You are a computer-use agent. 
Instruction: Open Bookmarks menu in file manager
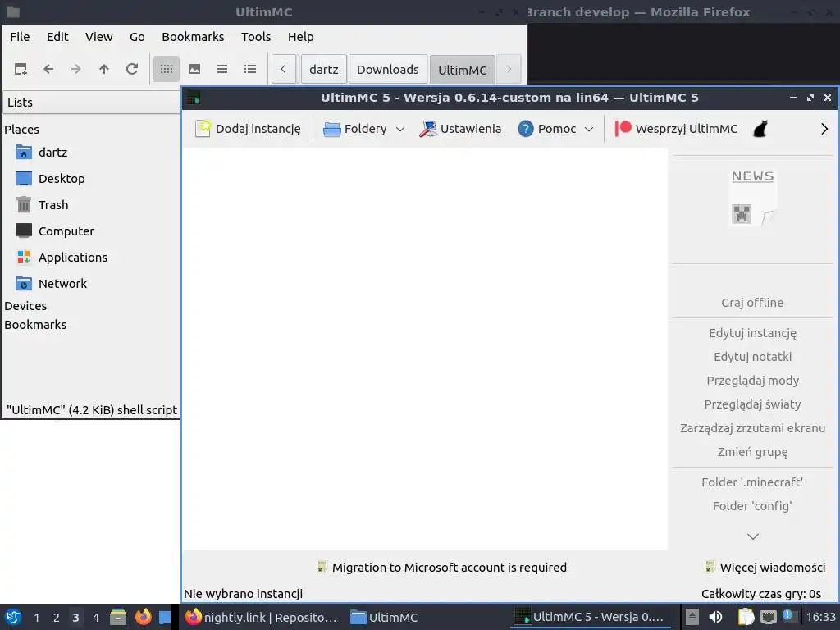(x=193, y=37)
